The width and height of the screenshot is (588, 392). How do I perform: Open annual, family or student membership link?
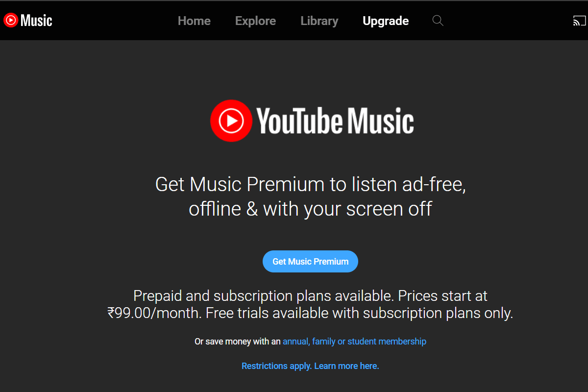[354, 342]
